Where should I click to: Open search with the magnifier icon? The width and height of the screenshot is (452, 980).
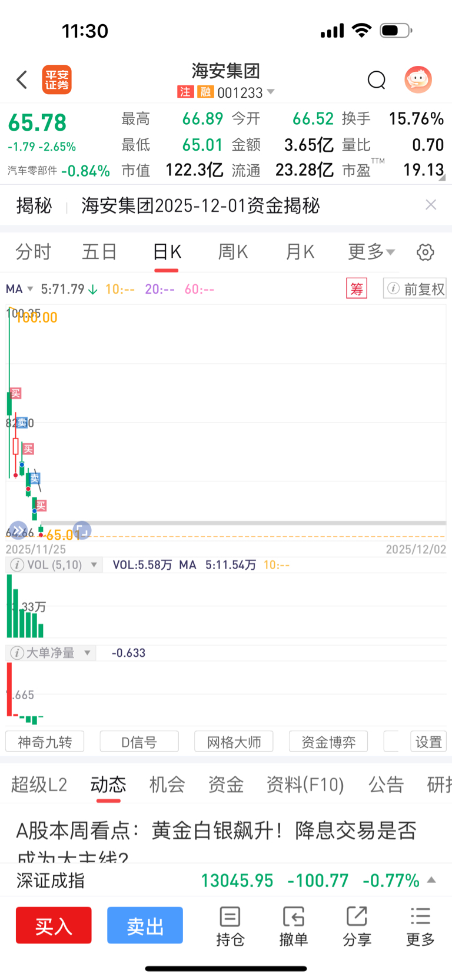coord(376,79)
